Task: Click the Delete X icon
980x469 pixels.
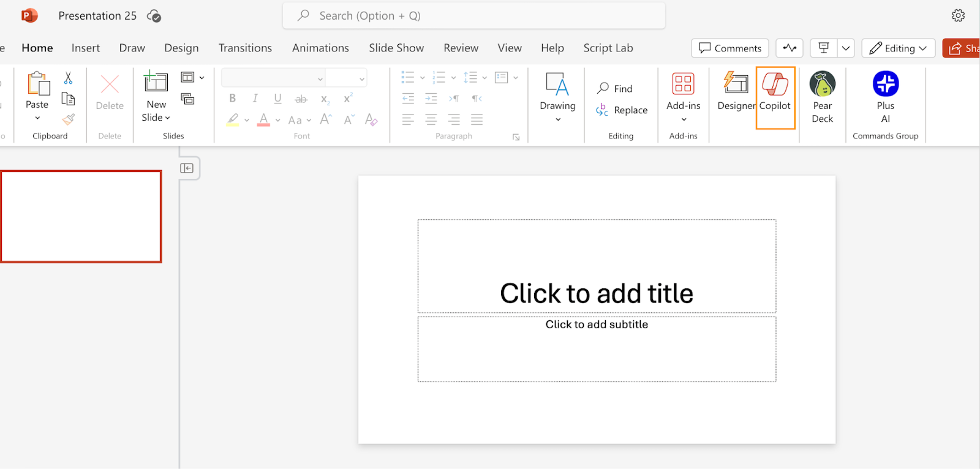Action: [x=110, y=84]
